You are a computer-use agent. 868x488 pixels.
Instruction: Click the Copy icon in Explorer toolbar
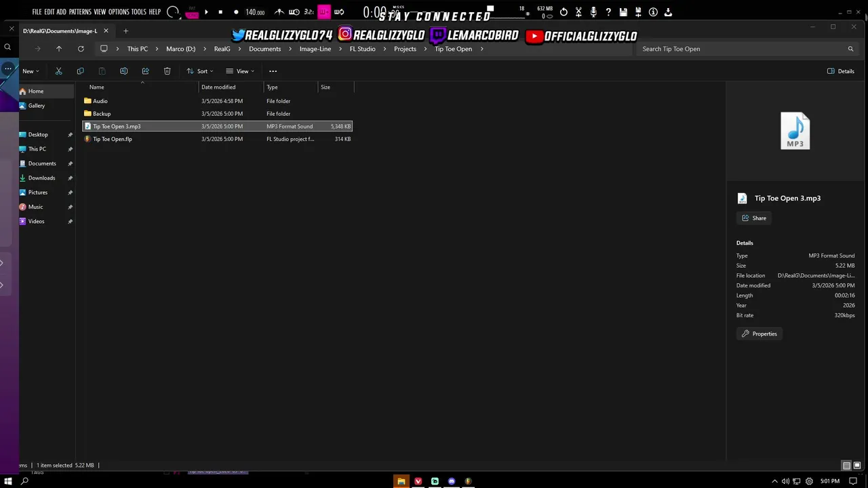tap(80, 71)
